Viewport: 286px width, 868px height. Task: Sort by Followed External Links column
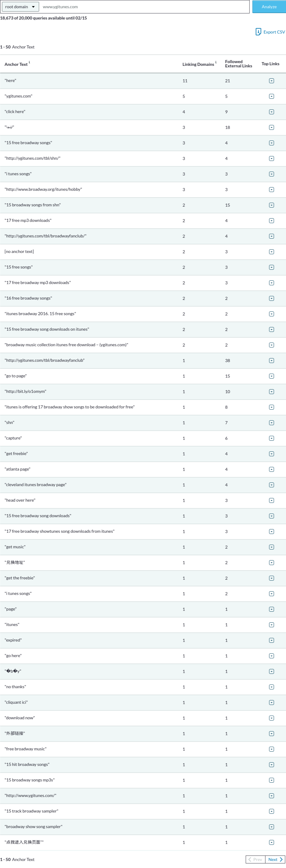coord(238,64)
